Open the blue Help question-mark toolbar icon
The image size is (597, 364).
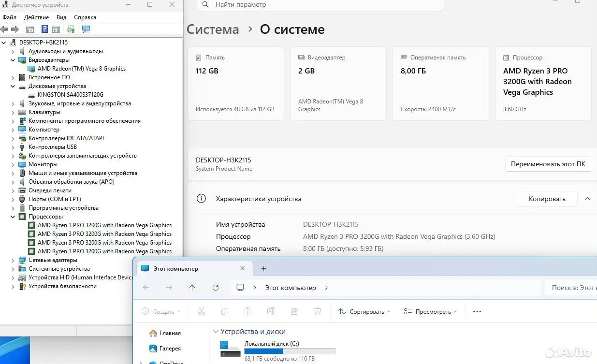point(44,29)
